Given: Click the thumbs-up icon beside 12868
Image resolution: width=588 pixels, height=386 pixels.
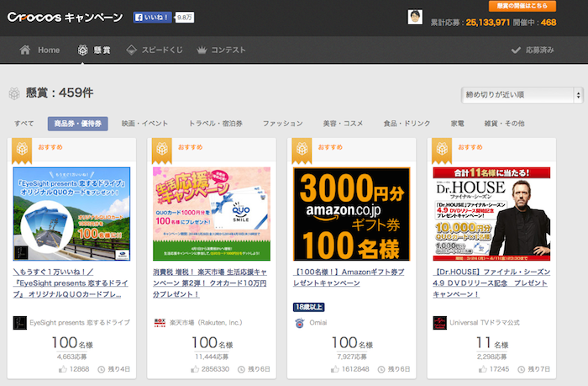Looking at the screenshot, I should (x=63, y=369).
